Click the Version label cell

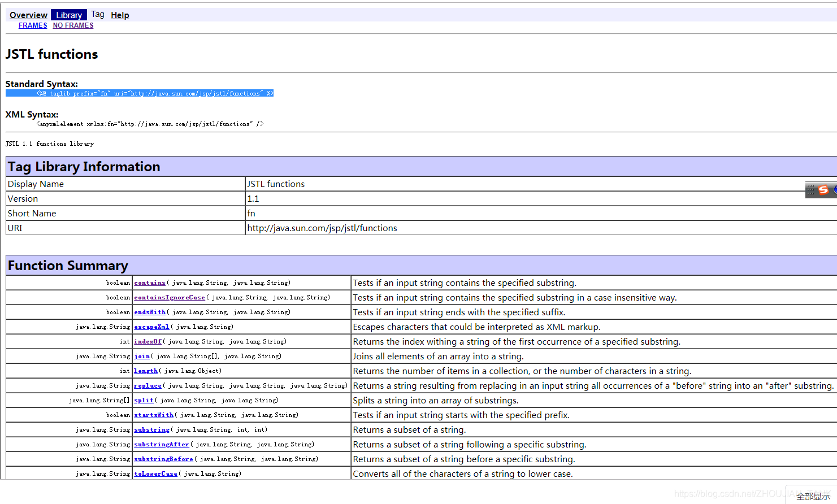pos(125,198)
